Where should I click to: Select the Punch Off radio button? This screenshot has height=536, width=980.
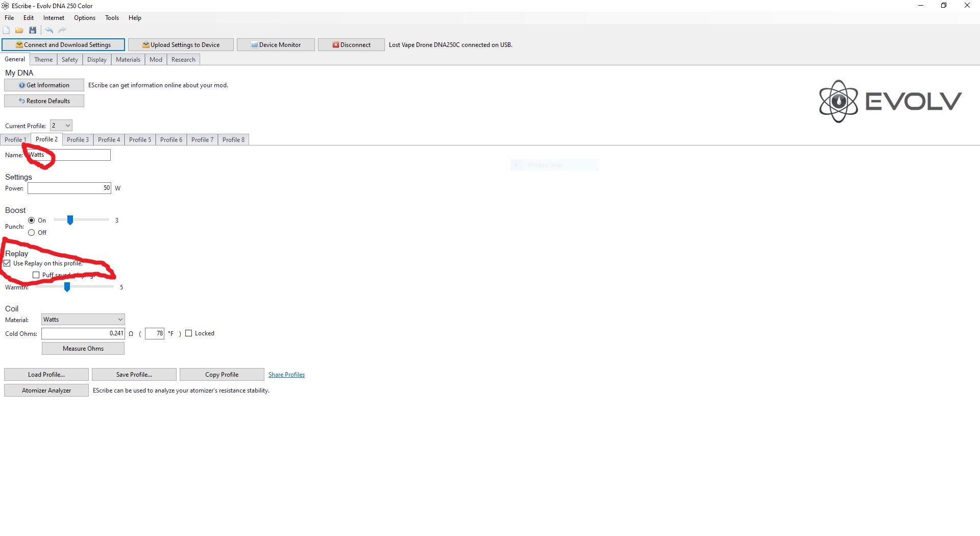click(32, 233)
